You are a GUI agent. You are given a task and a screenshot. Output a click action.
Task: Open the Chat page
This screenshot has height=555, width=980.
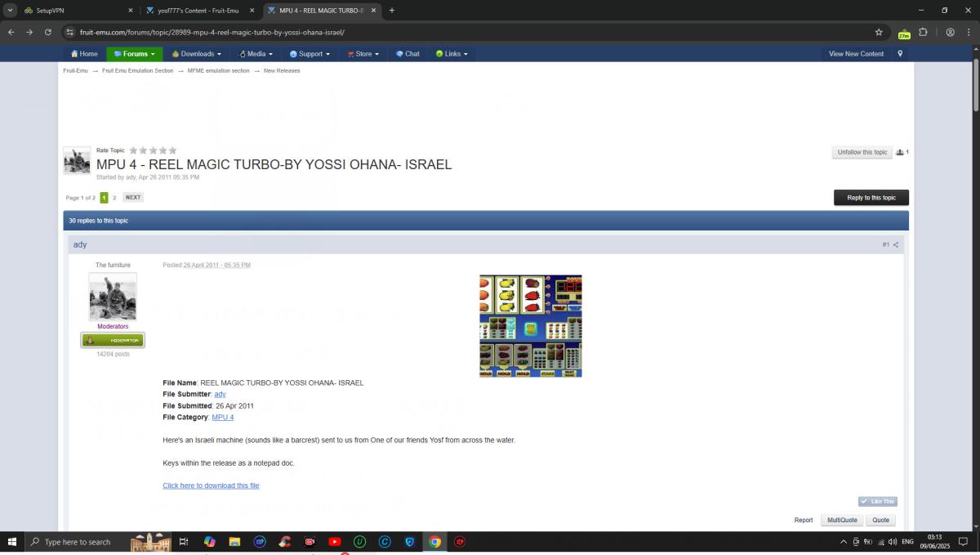pos(408,54)
